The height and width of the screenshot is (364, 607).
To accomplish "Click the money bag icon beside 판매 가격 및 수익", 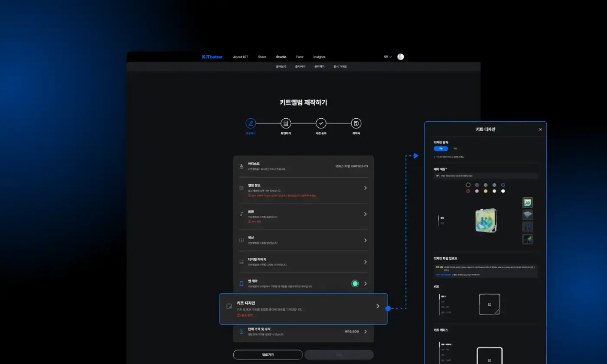I will pyautogui.click(x=241, y=331).
